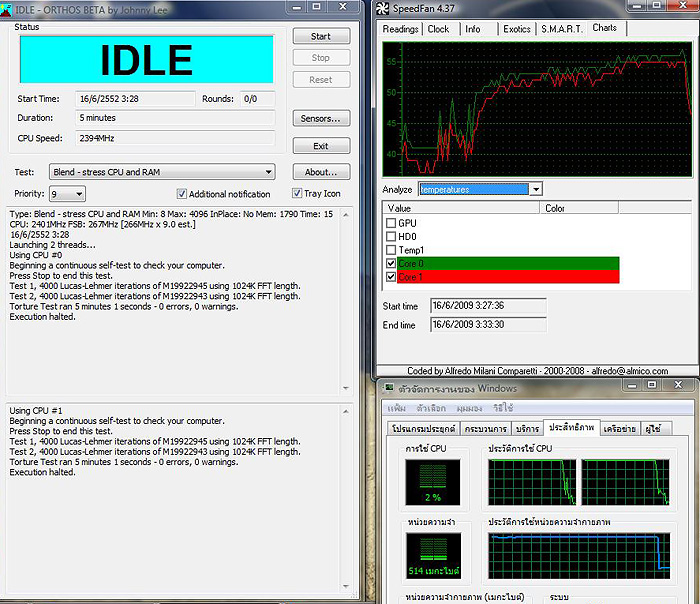
Task: Click scroll-down arrow of CPU #1 log
Action: point(346,586)
